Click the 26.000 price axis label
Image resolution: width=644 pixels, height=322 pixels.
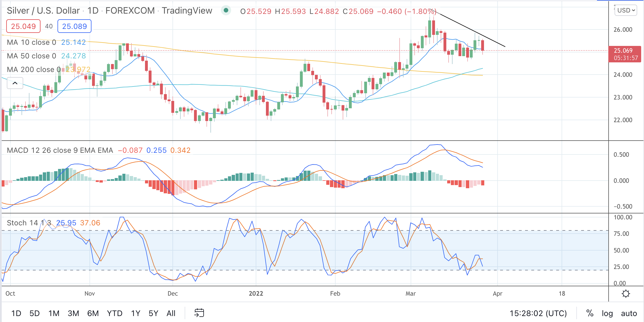pos(623,30)
